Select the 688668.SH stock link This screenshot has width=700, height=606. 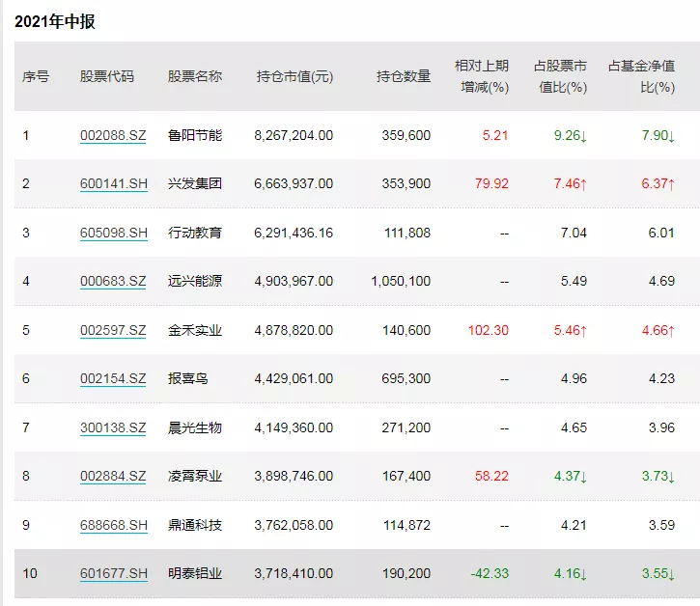click(113, 525)
